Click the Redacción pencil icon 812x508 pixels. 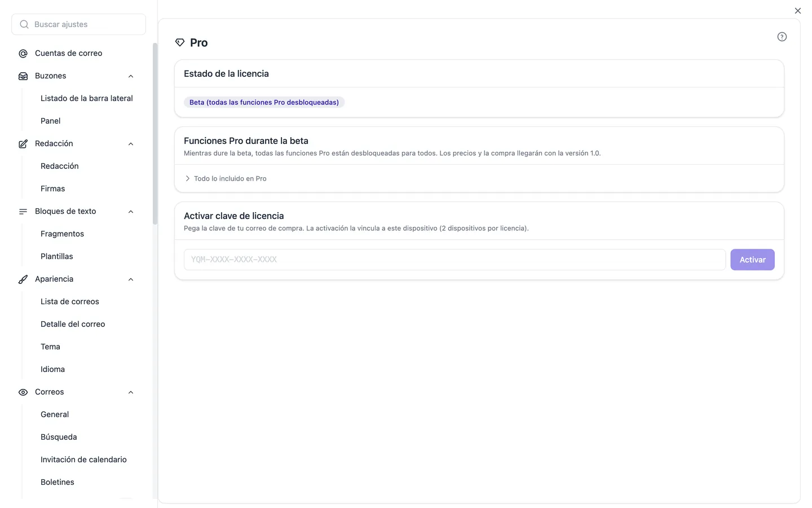pyautogui.click(x=23, y=144)
